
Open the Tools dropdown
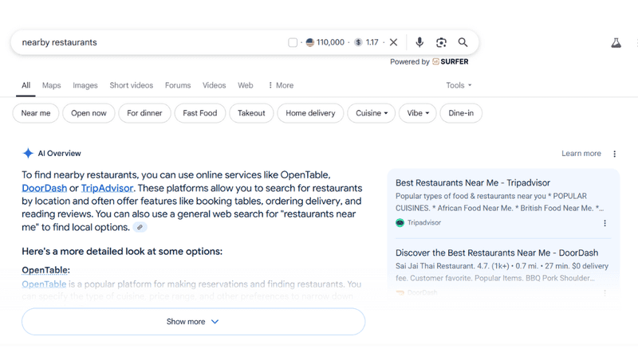pos(459,85)
